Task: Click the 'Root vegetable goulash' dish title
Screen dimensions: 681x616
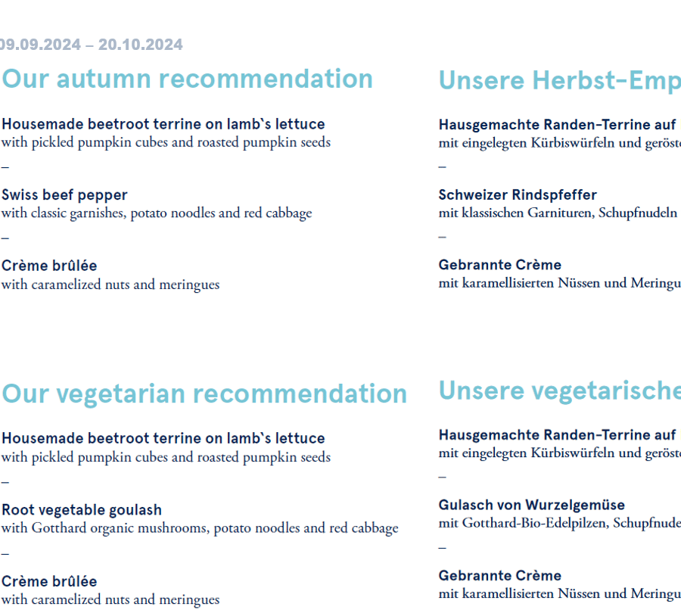Action: click(x=82, y=509)
